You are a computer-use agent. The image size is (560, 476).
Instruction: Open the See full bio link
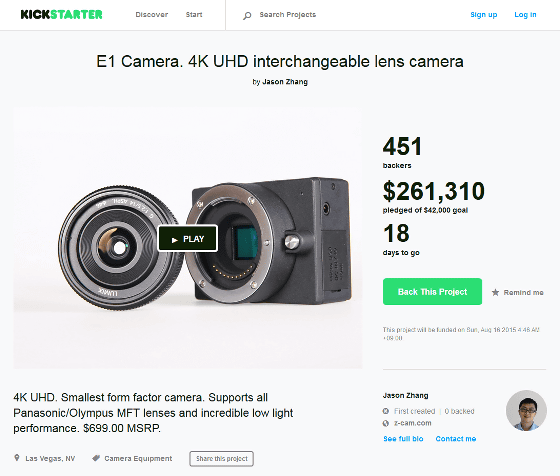[403, 439]
